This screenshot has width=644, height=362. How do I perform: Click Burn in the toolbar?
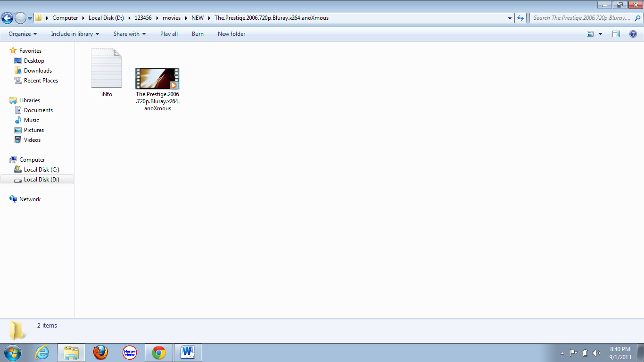pyautogui.click(x=198, y=34)
